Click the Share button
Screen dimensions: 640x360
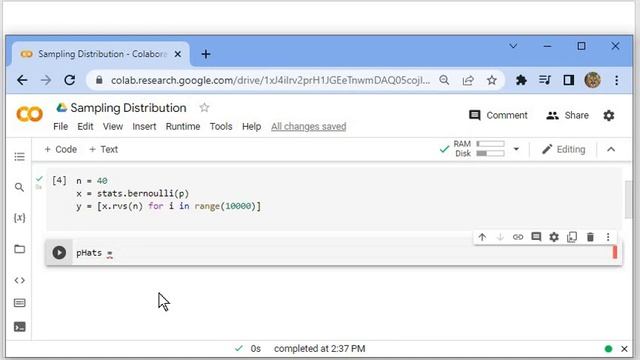pos(567,116)
